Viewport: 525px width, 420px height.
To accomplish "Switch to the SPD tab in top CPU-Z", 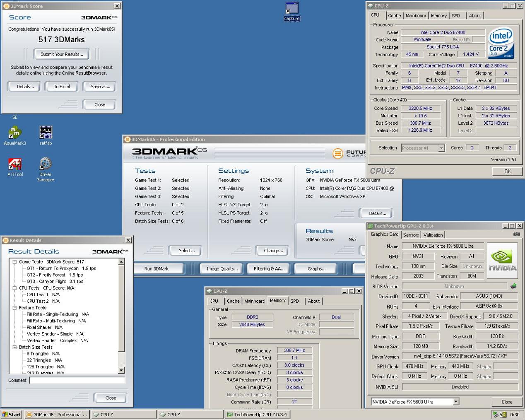I will click(x=456, y=16).
